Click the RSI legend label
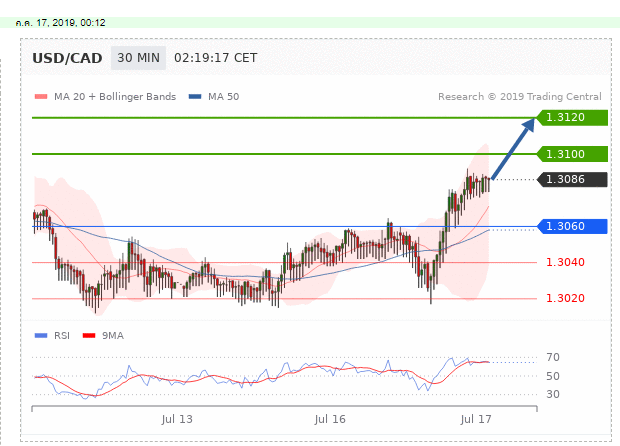 (x=62, y=336)
